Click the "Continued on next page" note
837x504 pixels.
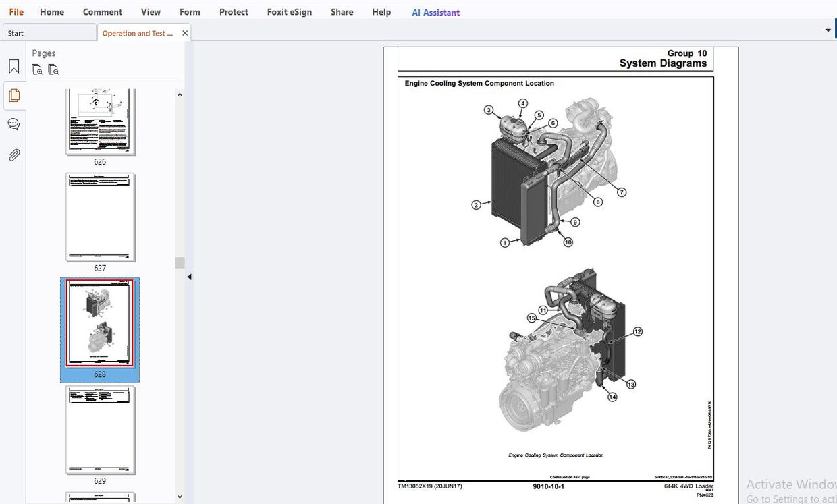pos(570,477)
